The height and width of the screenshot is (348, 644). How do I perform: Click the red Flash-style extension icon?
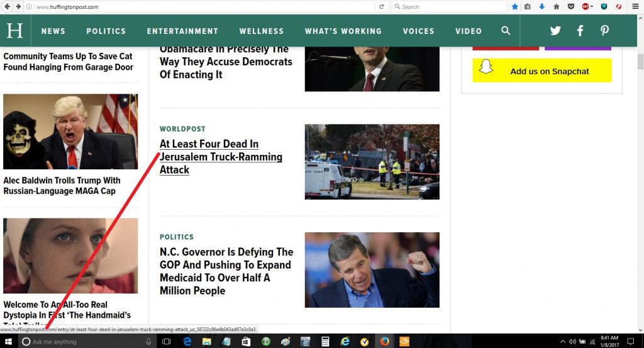(619, 6)
